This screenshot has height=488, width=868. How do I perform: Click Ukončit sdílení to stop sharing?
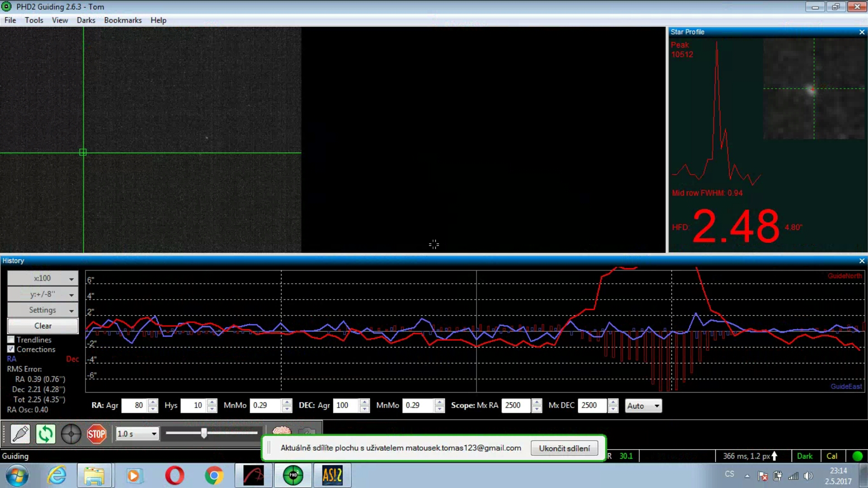tap(564, 448)
